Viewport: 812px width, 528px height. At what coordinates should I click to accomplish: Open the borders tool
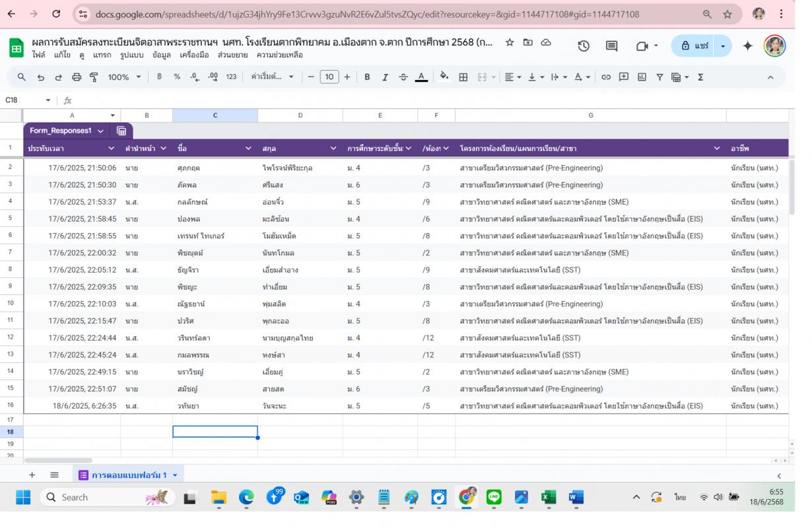[463, 77]
